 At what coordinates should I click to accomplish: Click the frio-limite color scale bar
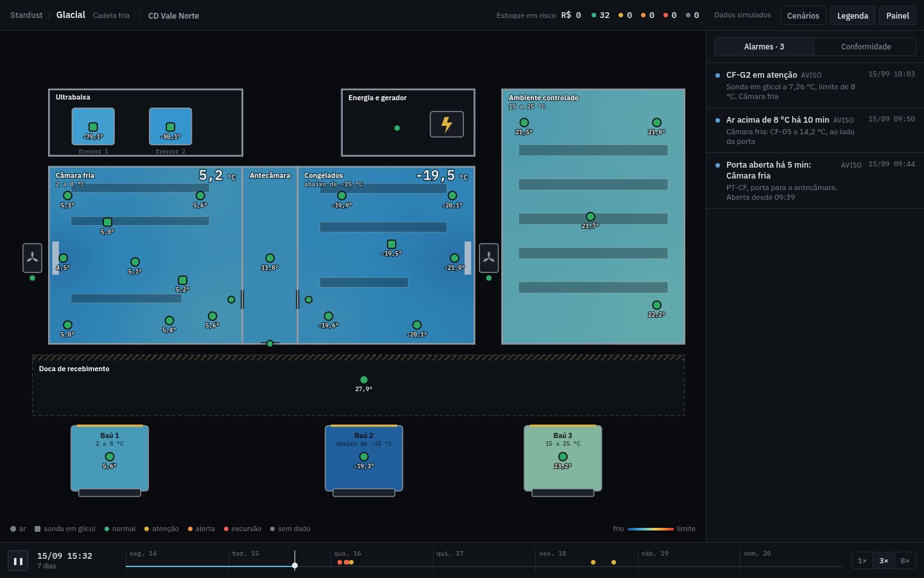click(651, 529)
